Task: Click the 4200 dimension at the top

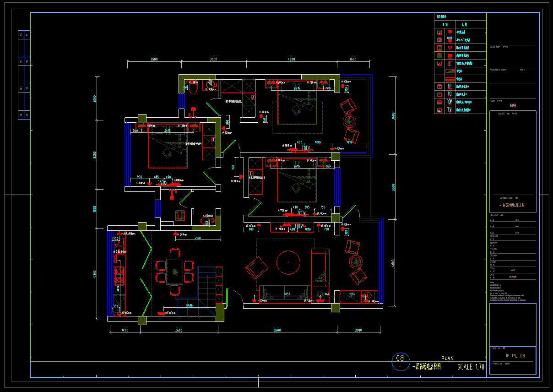Action: tap(291, 60)
